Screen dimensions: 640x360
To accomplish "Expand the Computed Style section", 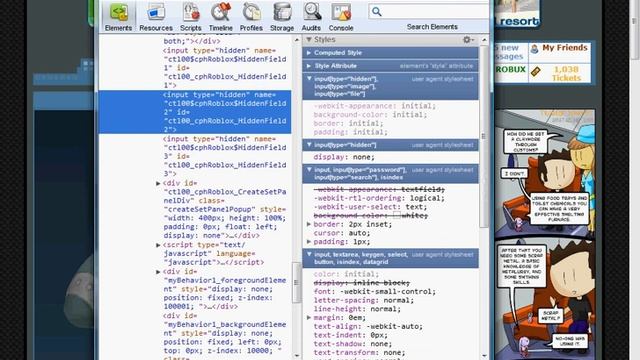I will pyautogui.click(x=309, y=53).
